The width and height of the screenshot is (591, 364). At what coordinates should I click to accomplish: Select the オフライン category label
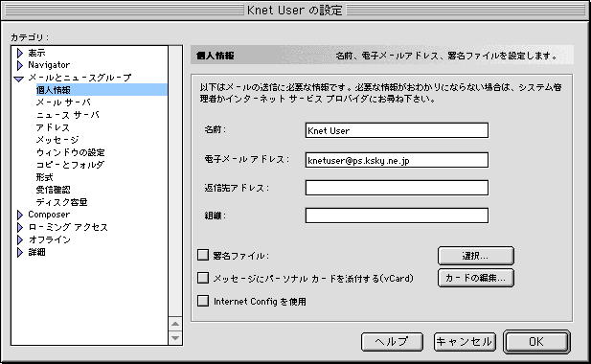(x=50, y=239)
